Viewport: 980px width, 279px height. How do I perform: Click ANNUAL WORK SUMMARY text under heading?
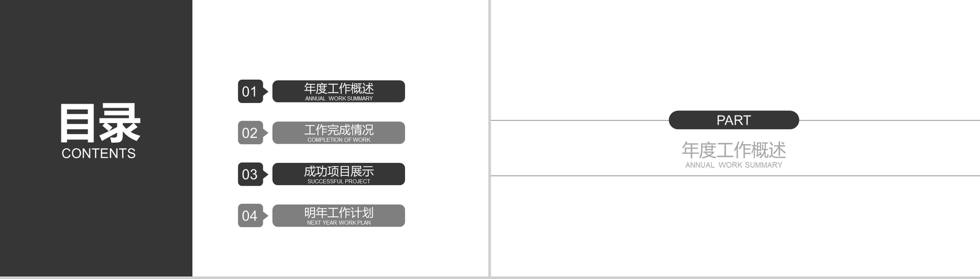pyautogui.click(x=733, y=165)
